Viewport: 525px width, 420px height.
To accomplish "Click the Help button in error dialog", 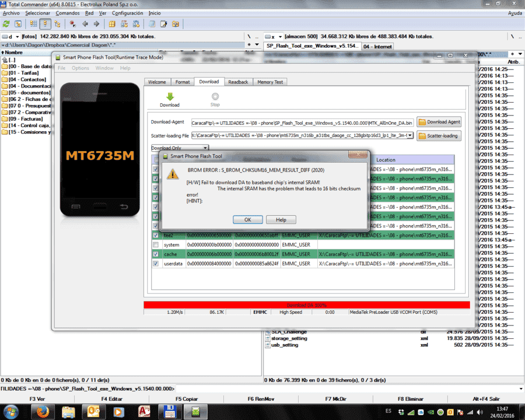I will tap(281, 220).
